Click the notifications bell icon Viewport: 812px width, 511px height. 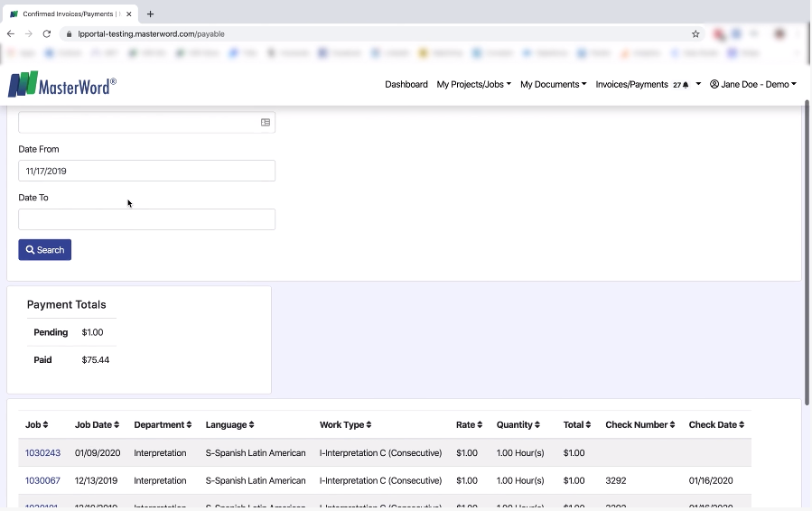click(686, 85)
